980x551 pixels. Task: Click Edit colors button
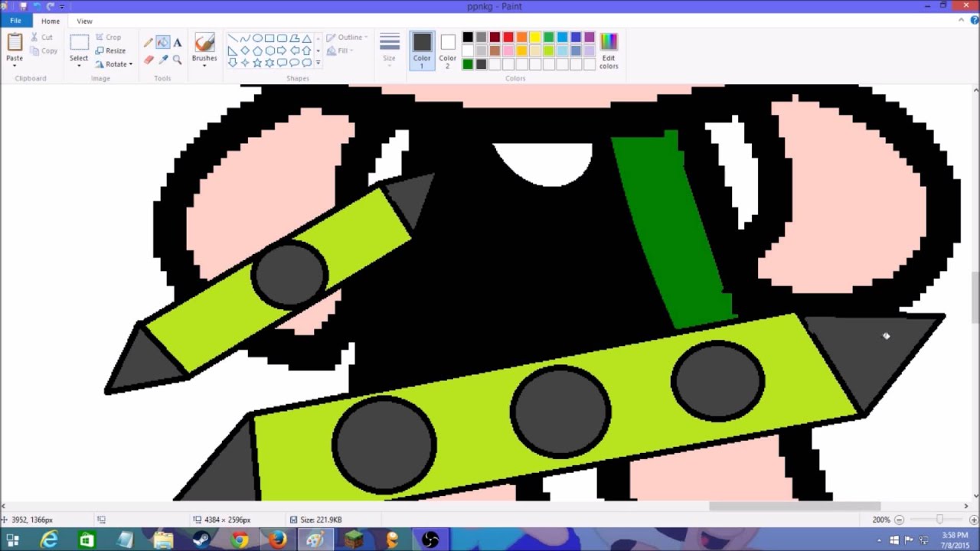609,51
